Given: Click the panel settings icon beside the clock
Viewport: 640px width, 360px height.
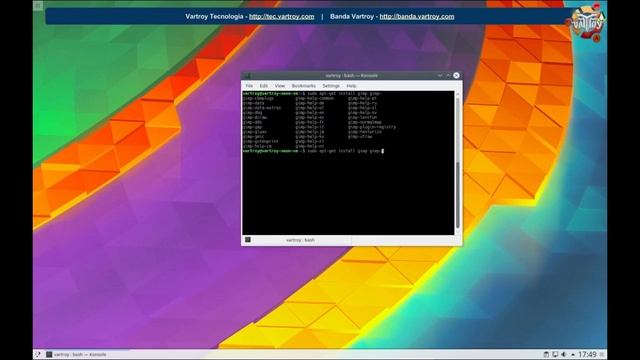Looking at the screenshot, I should (602, 354).
